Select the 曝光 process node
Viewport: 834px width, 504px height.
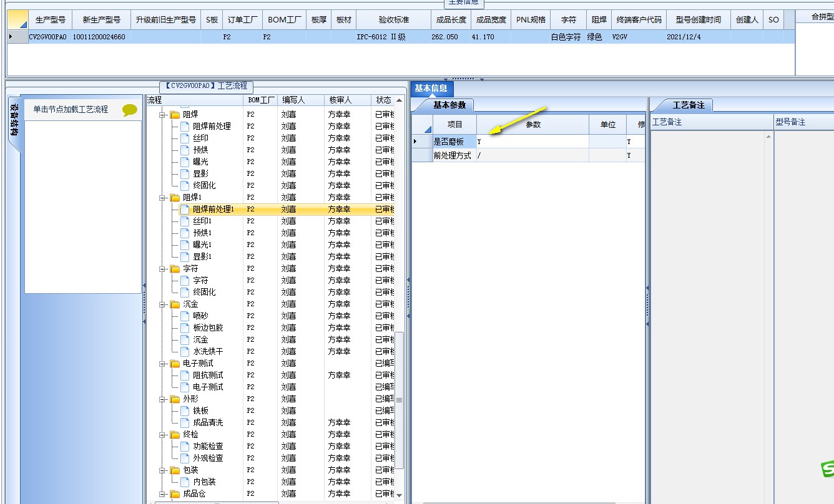click(x=200, y=162)
